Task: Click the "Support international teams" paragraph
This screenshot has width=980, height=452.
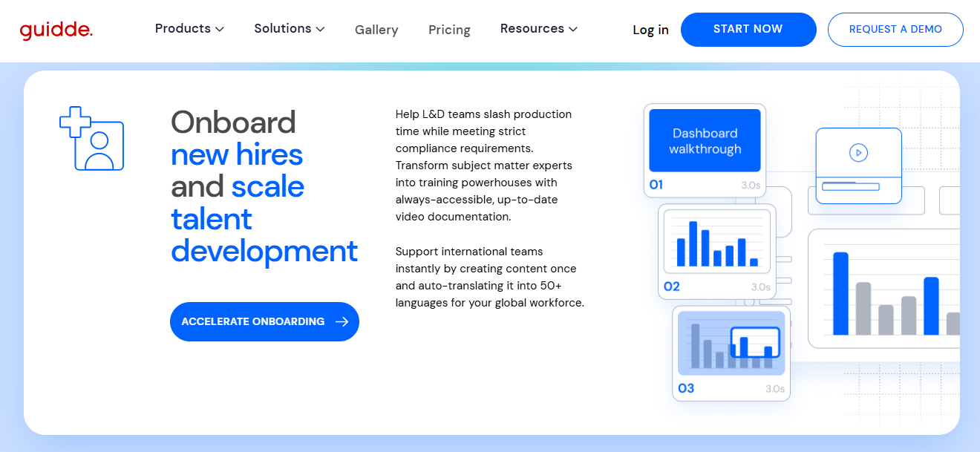Action: pos(490,277)
